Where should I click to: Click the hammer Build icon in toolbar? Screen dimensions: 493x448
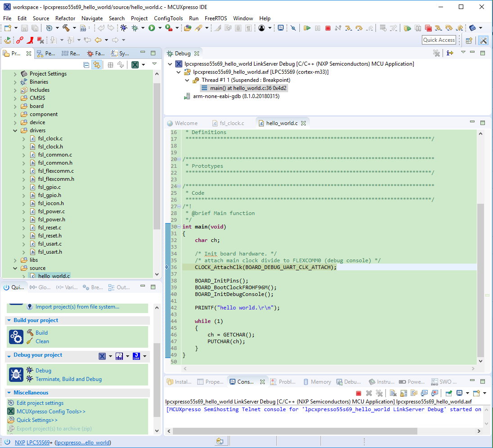tap(66, 28)
